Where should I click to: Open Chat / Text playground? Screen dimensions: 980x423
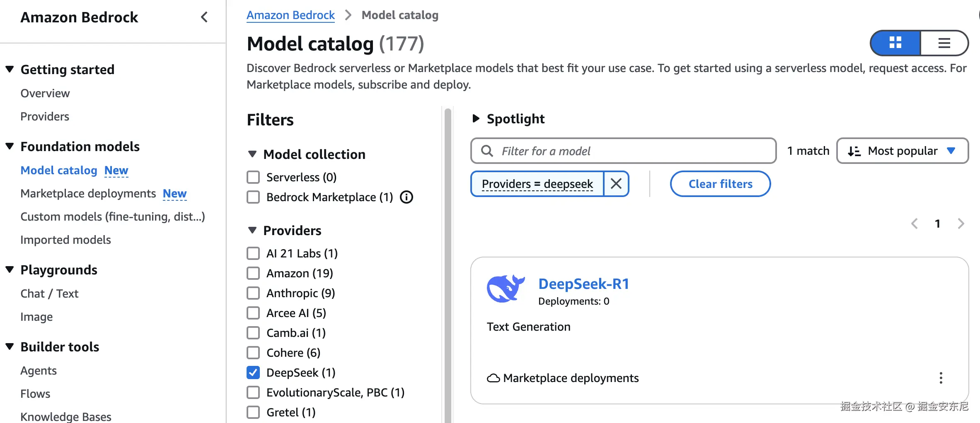[x=49, y=293]
